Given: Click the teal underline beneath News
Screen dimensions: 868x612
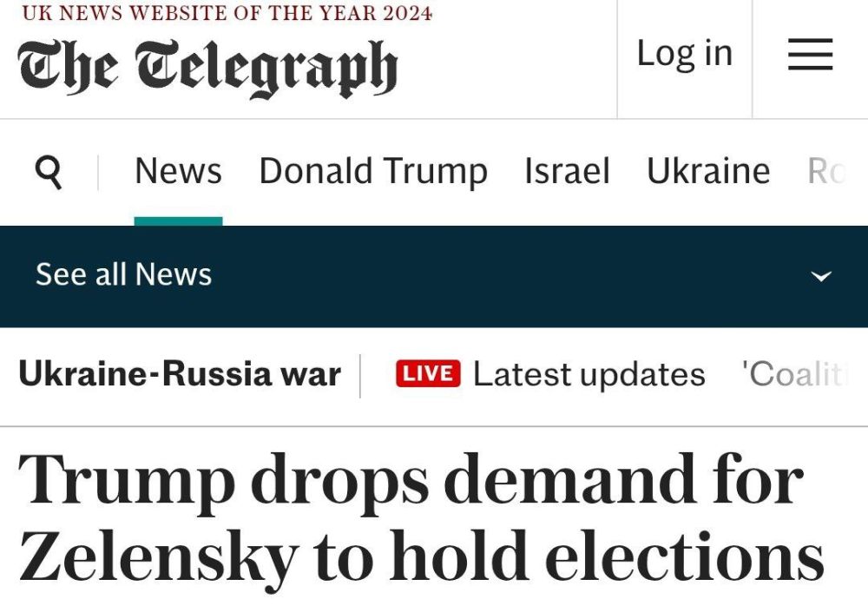Looking at the screenshot, I should (x=178, y=221).
